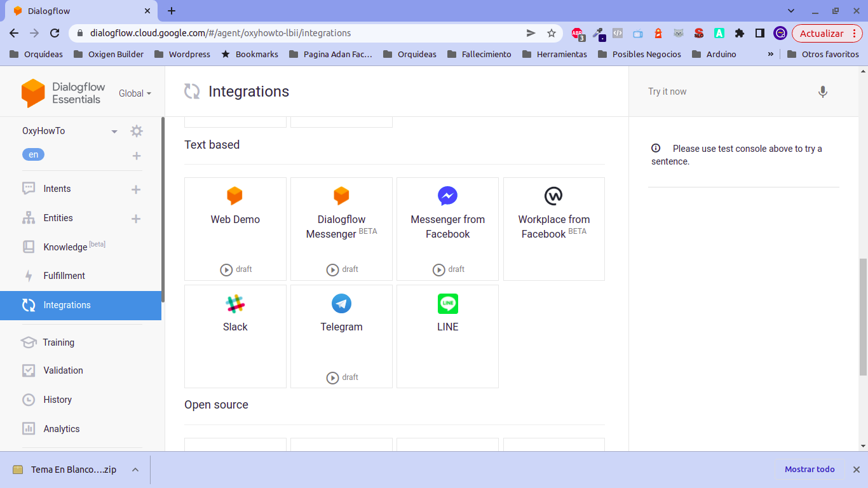
Task: Click the LINE green logo icon
Action: click(447, 304)
